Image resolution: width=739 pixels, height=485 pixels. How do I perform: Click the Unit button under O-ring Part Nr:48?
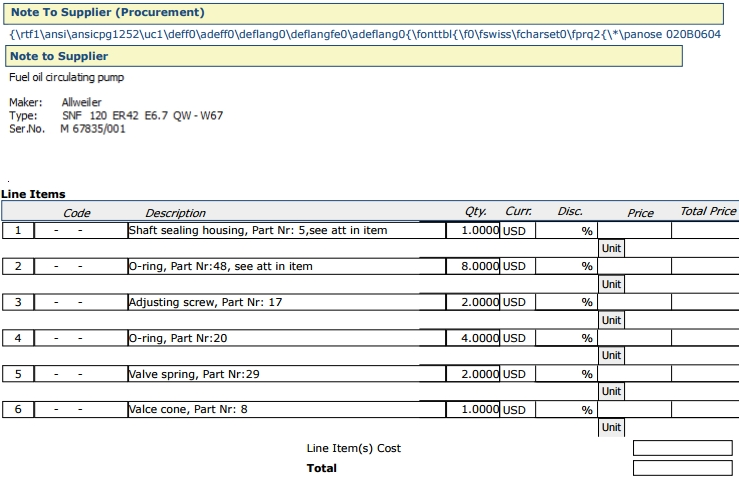[x=611, y=284]
